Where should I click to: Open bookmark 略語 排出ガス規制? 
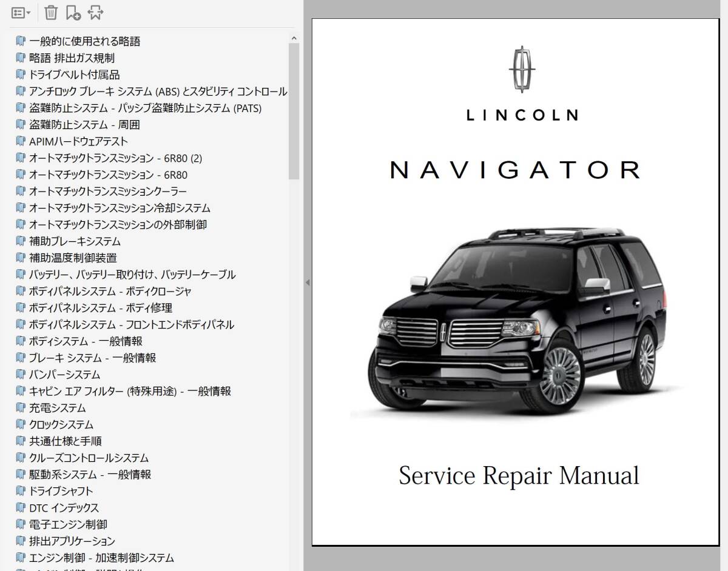[x=72, y=58]
